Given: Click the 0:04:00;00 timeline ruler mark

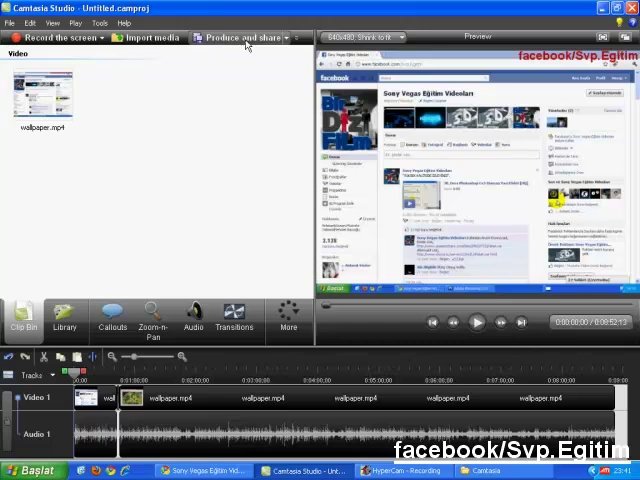Looking at the screenshot, I should point(317,380).
